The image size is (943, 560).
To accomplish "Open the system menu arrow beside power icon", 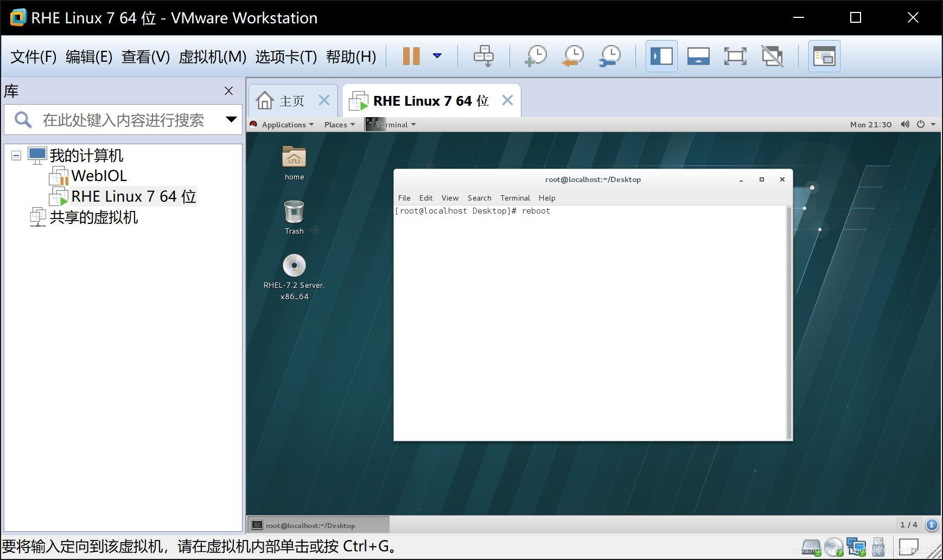I will coord(933,125).
